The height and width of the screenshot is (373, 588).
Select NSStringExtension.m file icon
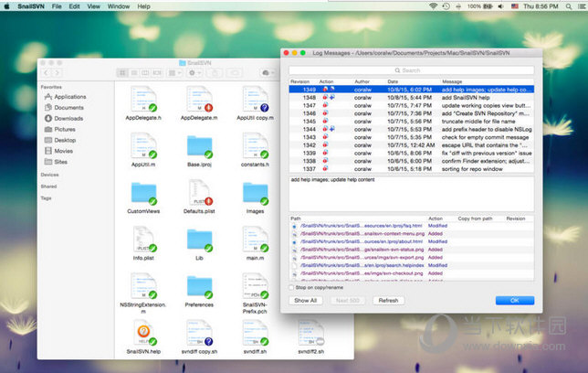(x=143, y=286)
